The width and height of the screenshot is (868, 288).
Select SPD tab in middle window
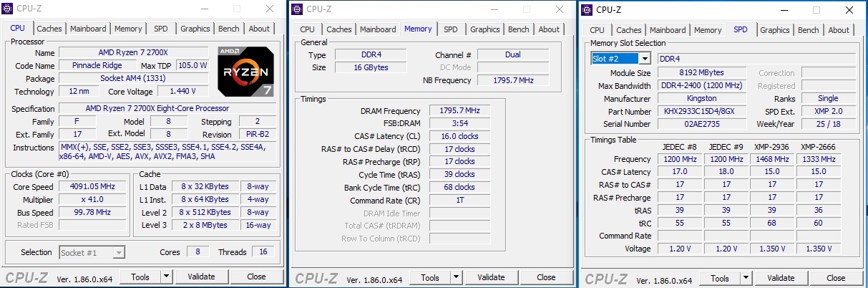(451, 29)
